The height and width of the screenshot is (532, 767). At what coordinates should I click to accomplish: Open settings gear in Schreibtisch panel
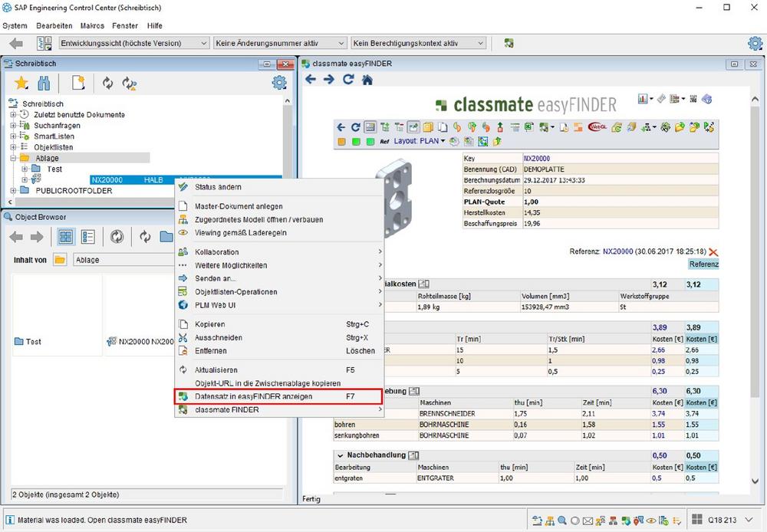coord(279,84)
